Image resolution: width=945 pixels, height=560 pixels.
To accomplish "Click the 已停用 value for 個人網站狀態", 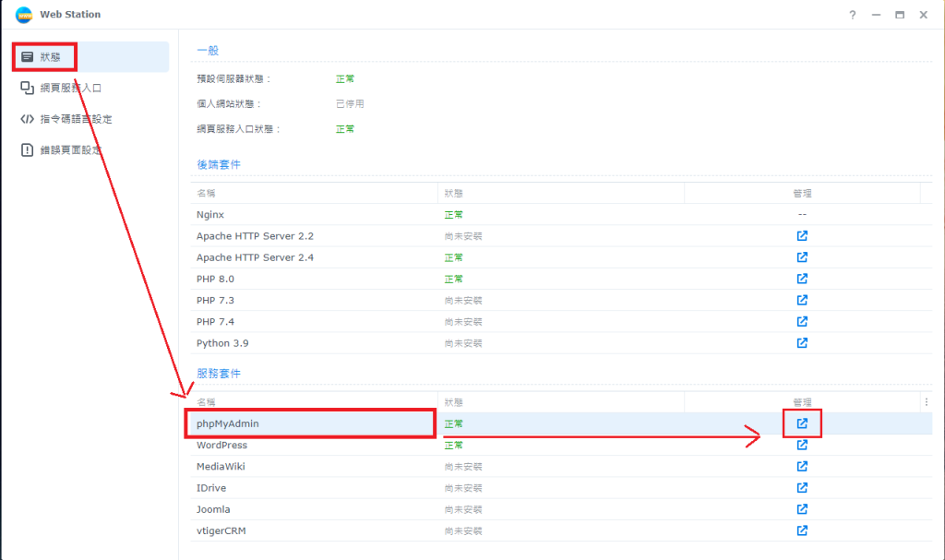I will coord(350,103).
